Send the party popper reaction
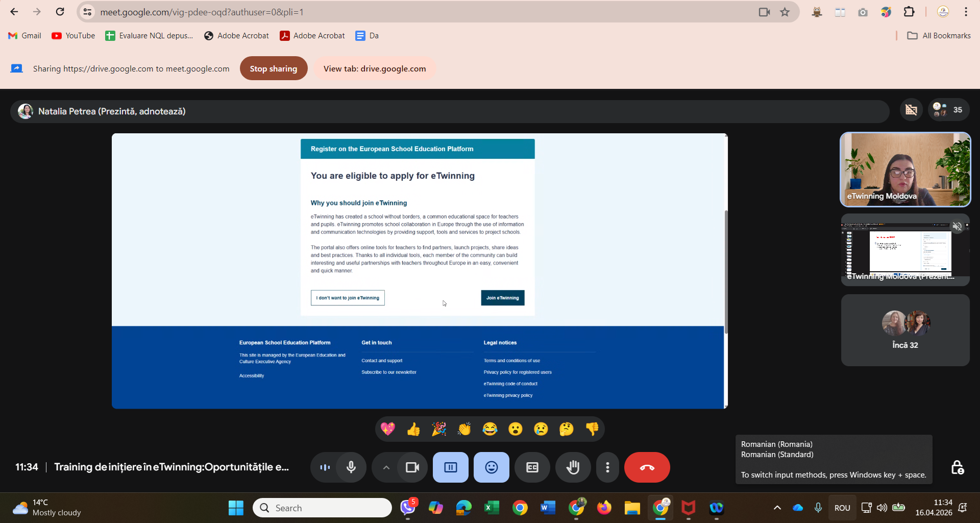980x523 pixels. [438, 429]
